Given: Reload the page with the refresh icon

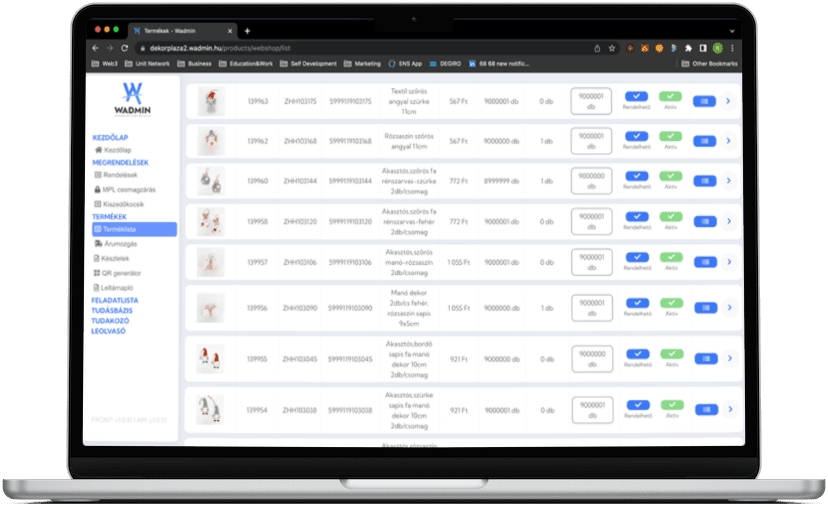Looking at the screenshot, I should point(125,47).
